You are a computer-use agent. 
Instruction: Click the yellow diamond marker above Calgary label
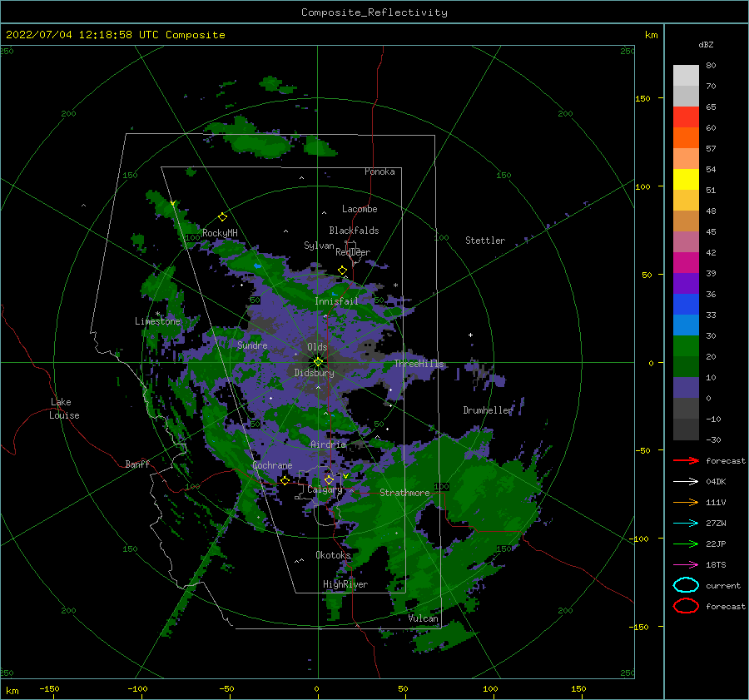[329, 479]
